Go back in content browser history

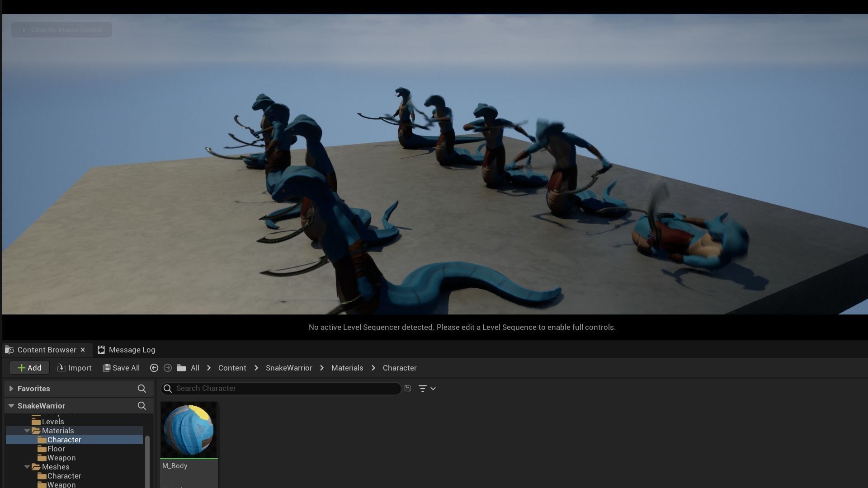pyautogui.click(x=154, y=368)
